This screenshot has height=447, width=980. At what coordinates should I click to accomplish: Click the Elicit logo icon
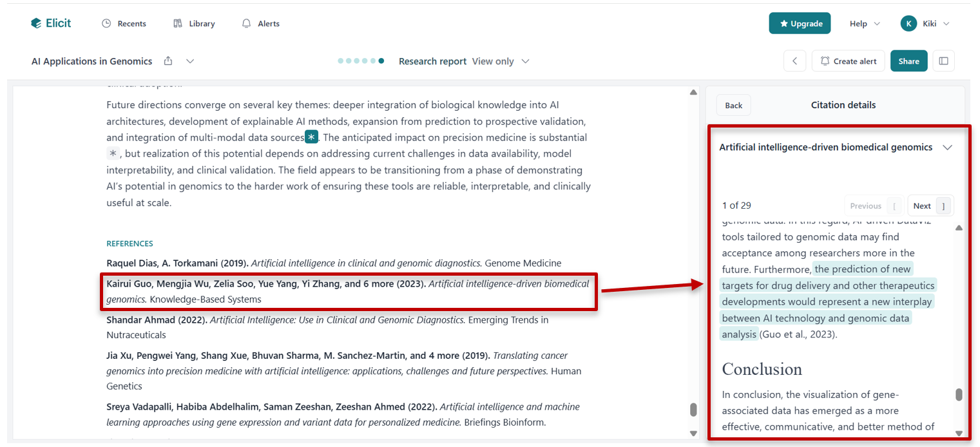[36, 23]
